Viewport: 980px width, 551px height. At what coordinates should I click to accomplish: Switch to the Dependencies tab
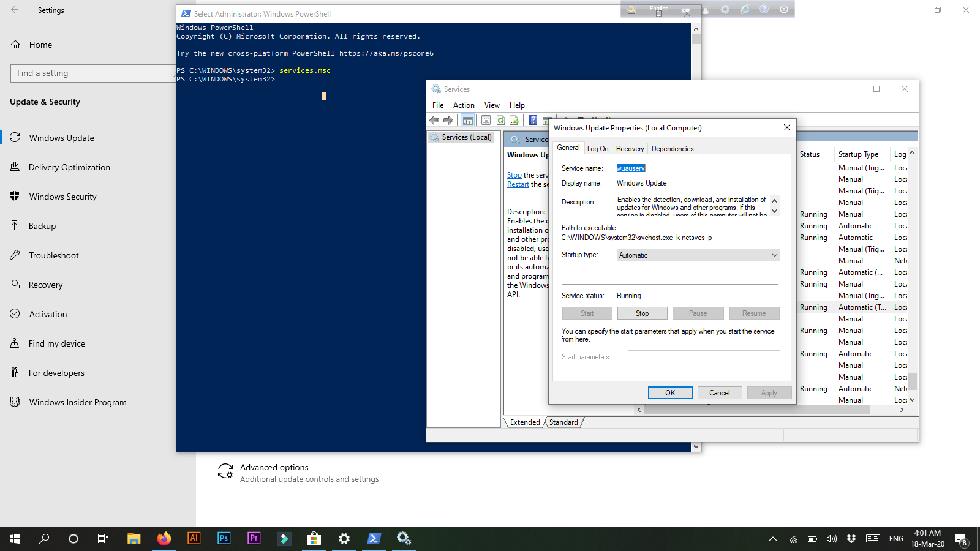coord(673,149)
